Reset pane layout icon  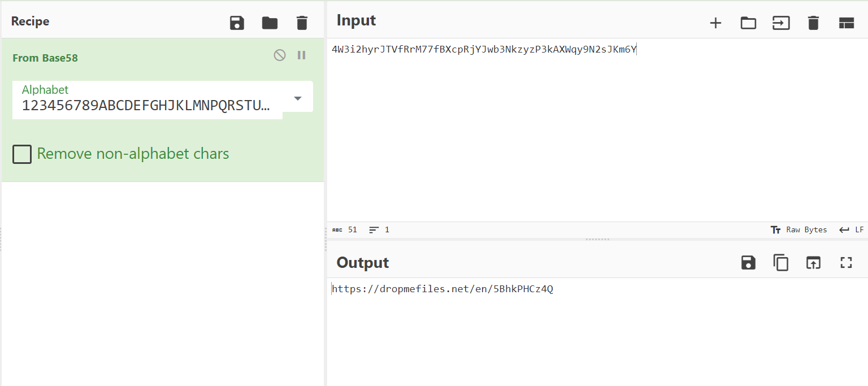846,23
